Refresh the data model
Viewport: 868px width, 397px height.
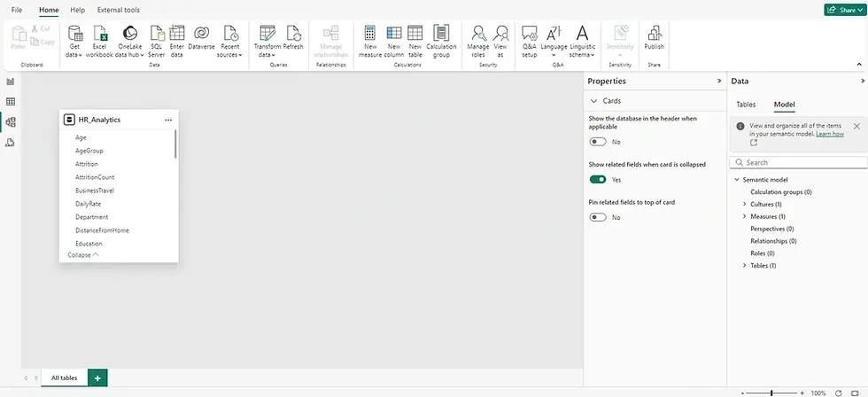pyautogui.click(x=293, y=37)
